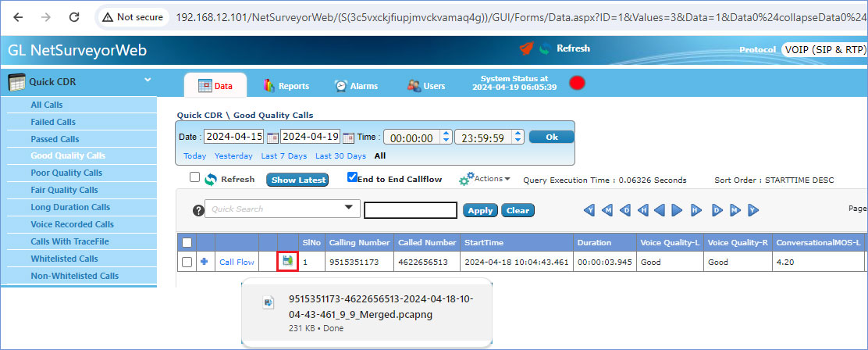Open the Quick Search combo box
The width and height of the screenshot is (868, 350).
point(283,209)
